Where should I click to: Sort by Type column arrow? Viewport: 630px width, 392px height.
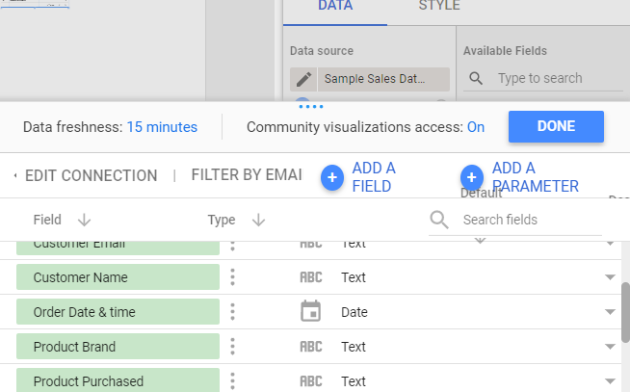[x=258, y=220]
